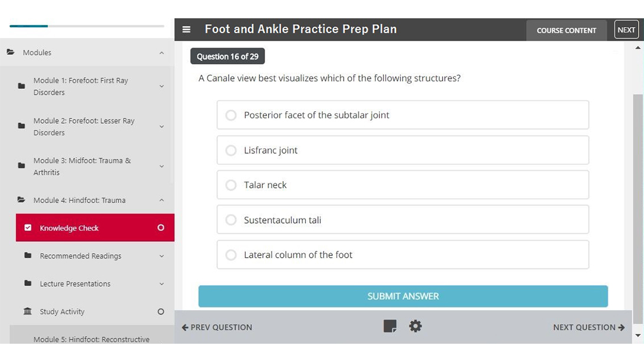The image size is (644, 362).
Task: Go to the Next Question link
Action: (589, 327)
